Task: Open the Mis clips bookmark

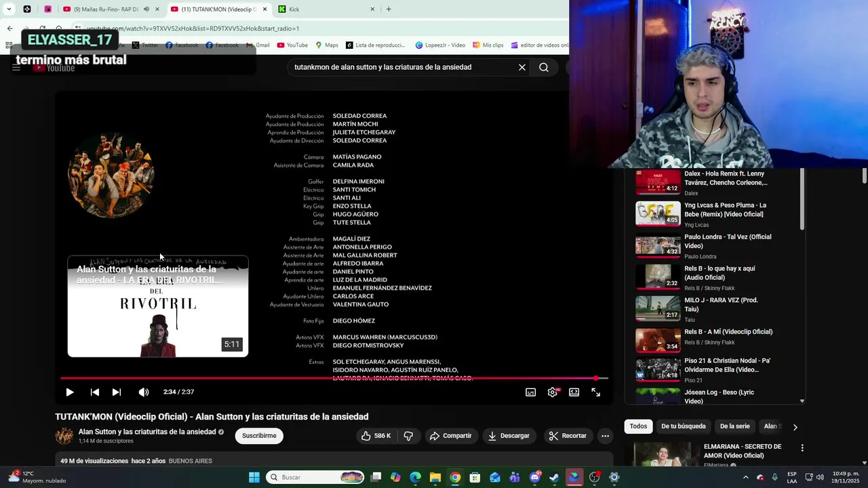Action: (488, 45)
